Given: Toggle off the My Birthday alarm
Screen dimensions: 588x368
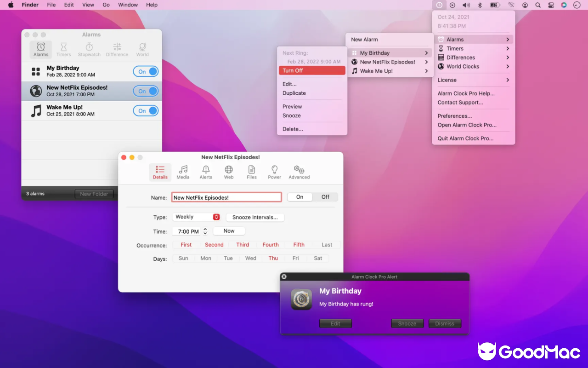Looking at the screenshot, I should [146, 71].
